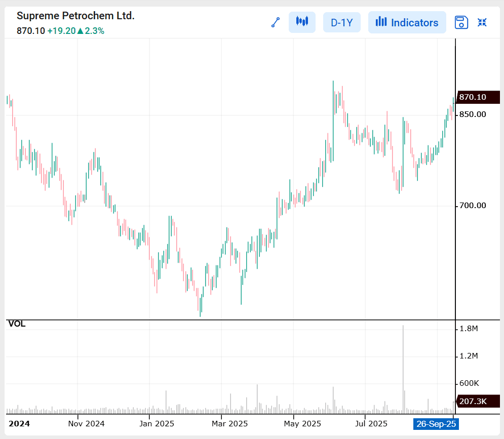Click the 870.10 price marker on axis

coord(478,97)
